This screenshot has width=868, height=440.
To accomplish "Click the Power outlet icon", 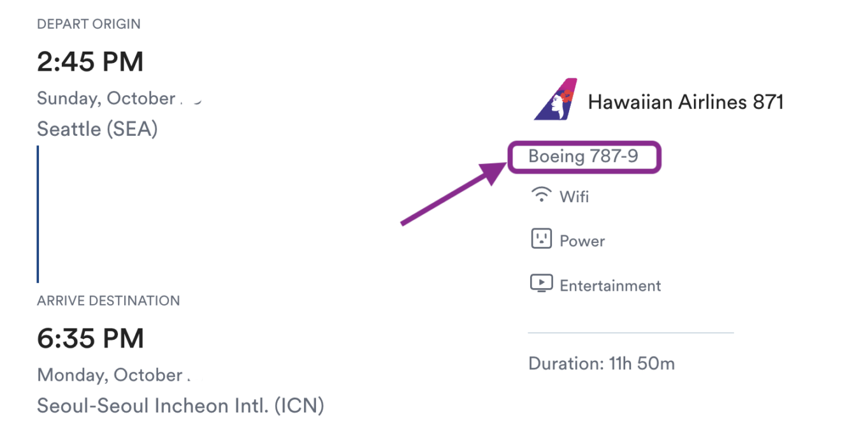I will 541,239.
